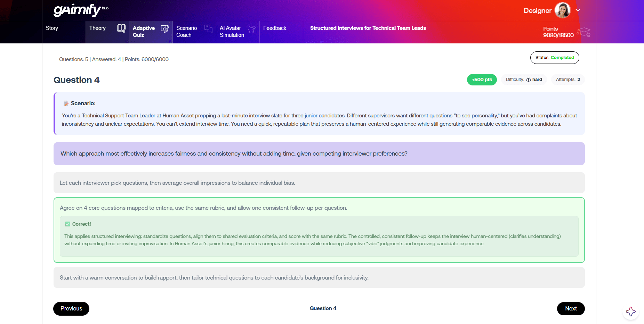Open the Story section
This screenshot has height=324, width=644.
click(52, 28)
